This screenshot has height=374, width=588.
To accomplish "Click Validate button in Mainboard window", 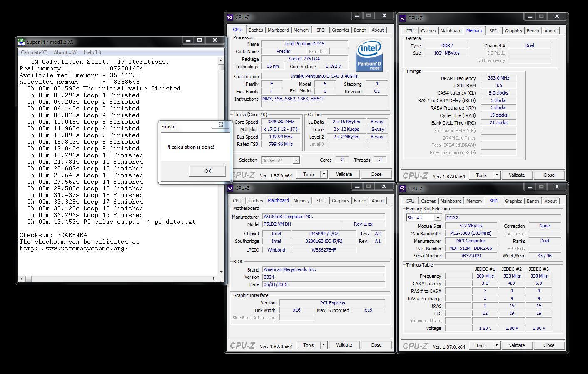I will [344, 345].
